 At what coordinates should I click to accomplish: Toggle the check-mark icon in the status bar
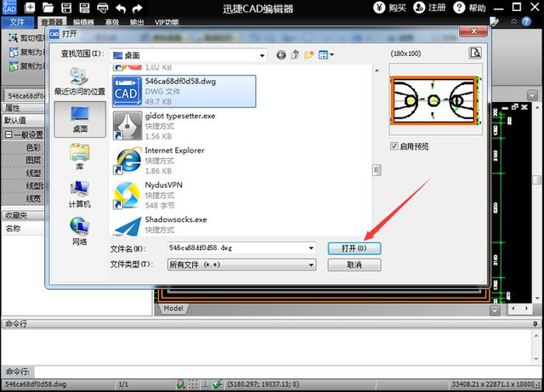click(x=218, y=384)
